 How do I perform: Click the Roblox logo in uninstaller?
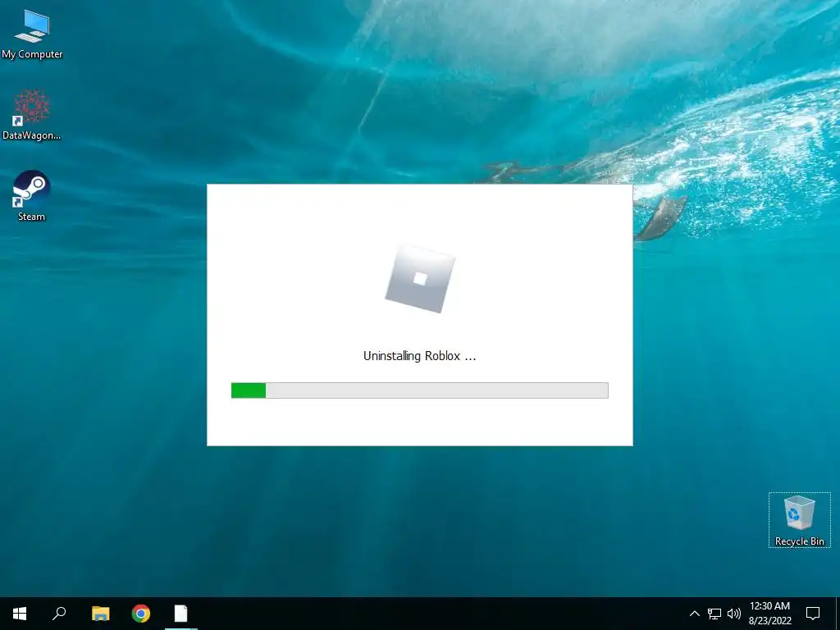tap(420, 279)
